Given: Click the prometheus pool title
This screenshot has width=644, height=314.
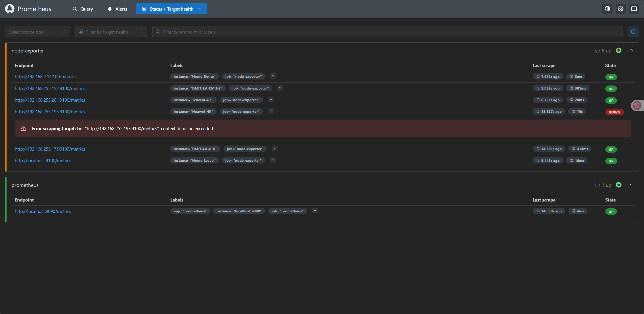Looking at the screenshot, I should 25,185.
